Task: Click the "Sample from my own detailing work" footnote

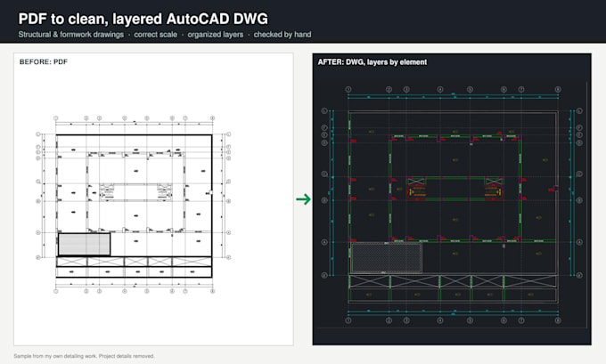Action: pyautogui.click(x=84, y=356)
